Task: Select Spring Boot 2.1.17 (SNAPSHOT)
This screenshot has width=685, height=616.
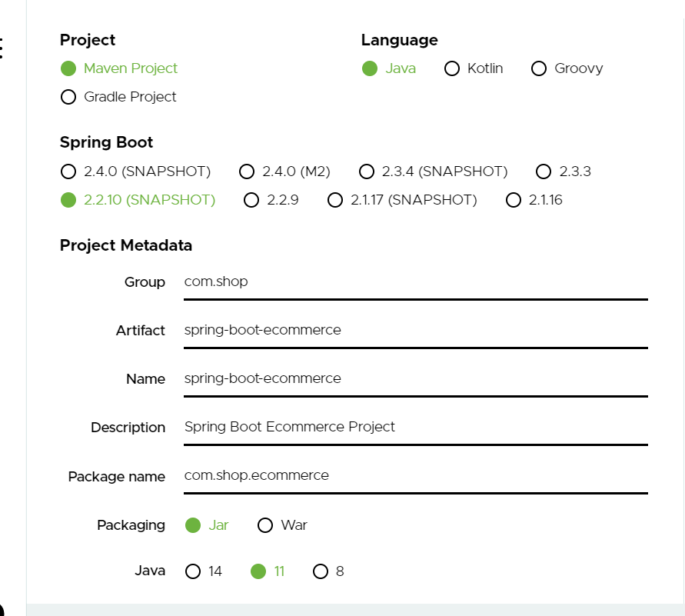Action: pos(335,200)
